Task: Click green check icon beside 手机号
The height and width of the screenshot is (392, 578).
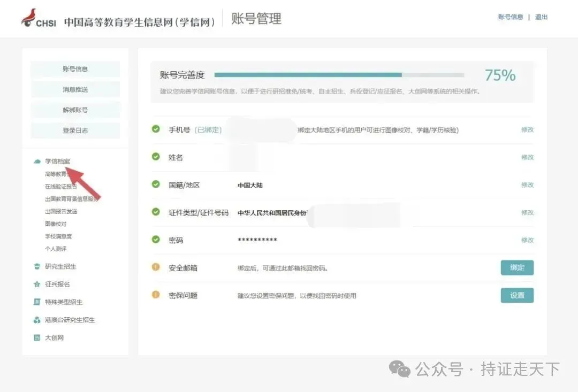Action: (x=156, y=129)
